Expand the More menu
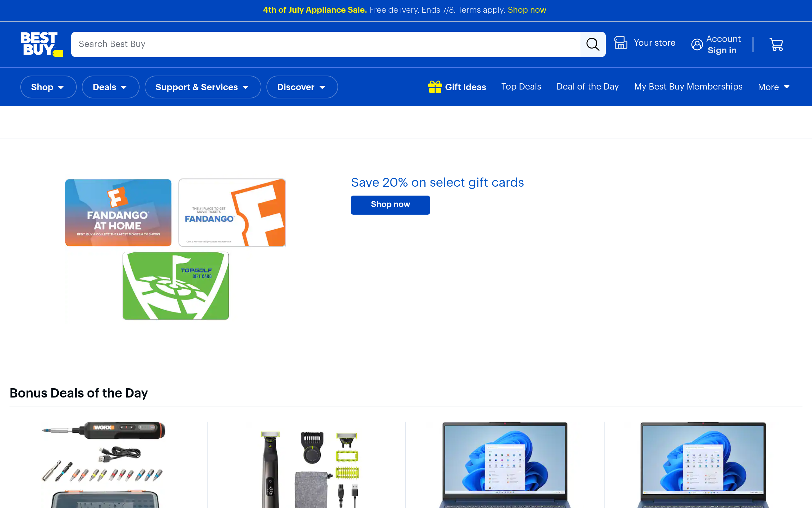This screenshot has width=812, height=508. [x=774, y=87]
